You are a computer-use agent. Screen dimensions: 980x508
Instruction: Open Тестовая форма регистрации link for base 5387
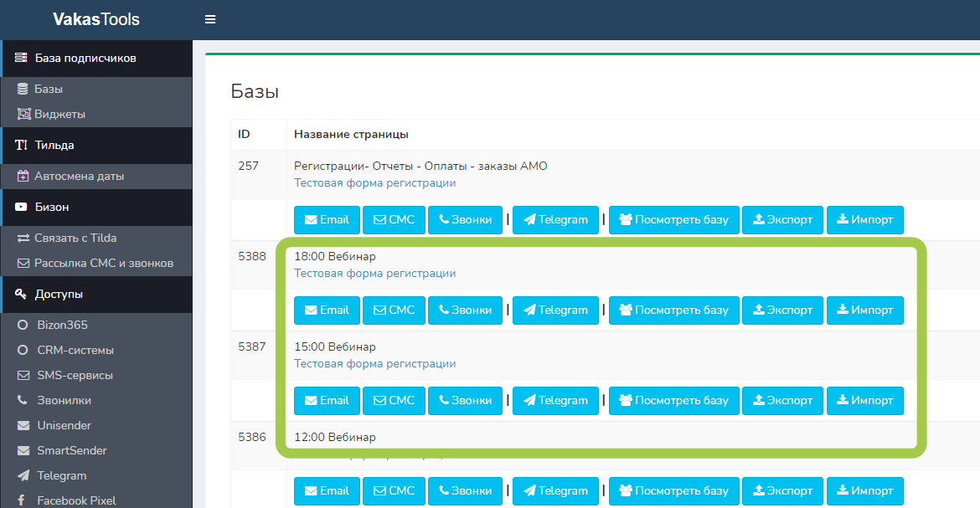tap(374, 364)
